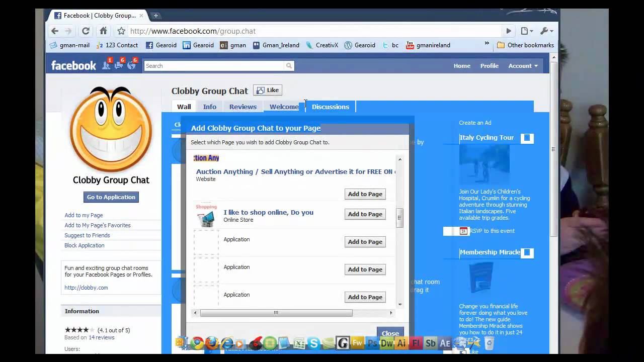Click the Facebook logo
Image resolution: width=644 pixels, height=362 pixels.
tap(73, 65)
